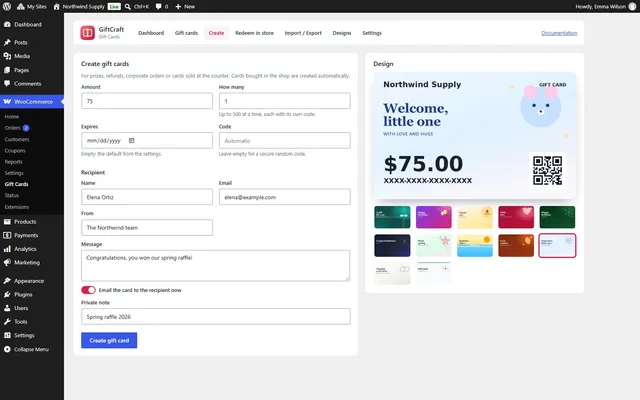
Task: Open WooCommerce Home submenu item
Action: point(12,117)
